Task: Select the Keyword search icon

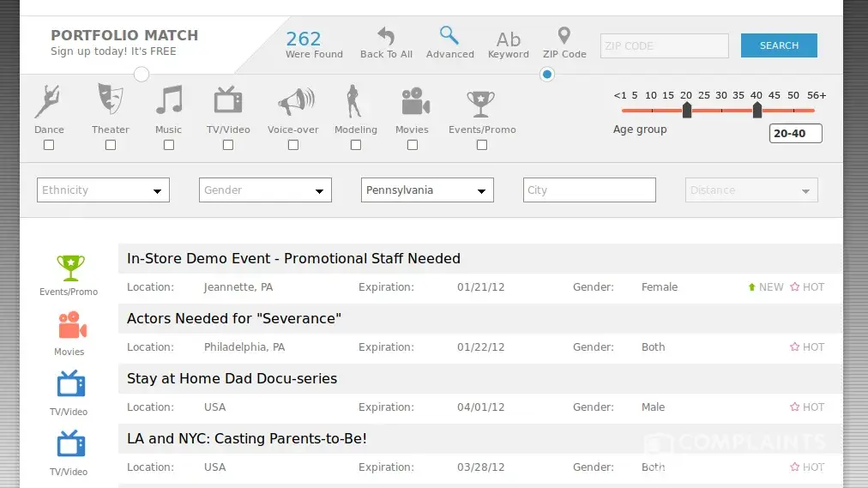Action: click(509, 39)
